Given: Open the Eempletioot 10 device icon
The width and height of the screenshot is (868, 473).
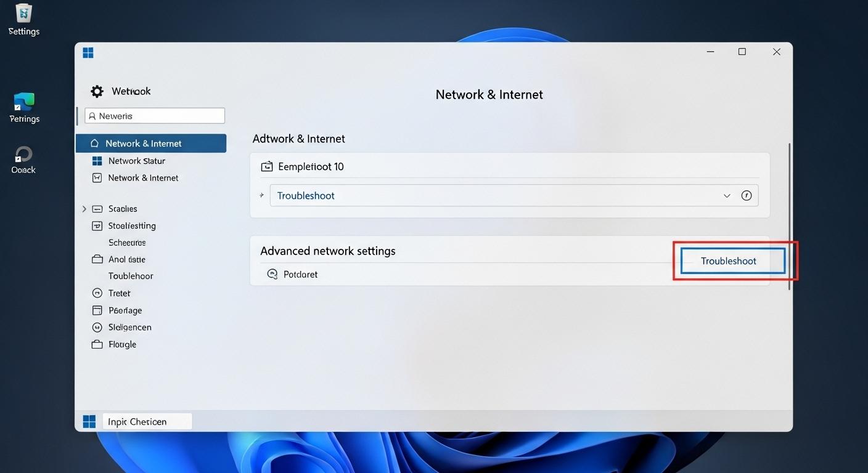Looking at the screenshot, I should tap(268, 166).
